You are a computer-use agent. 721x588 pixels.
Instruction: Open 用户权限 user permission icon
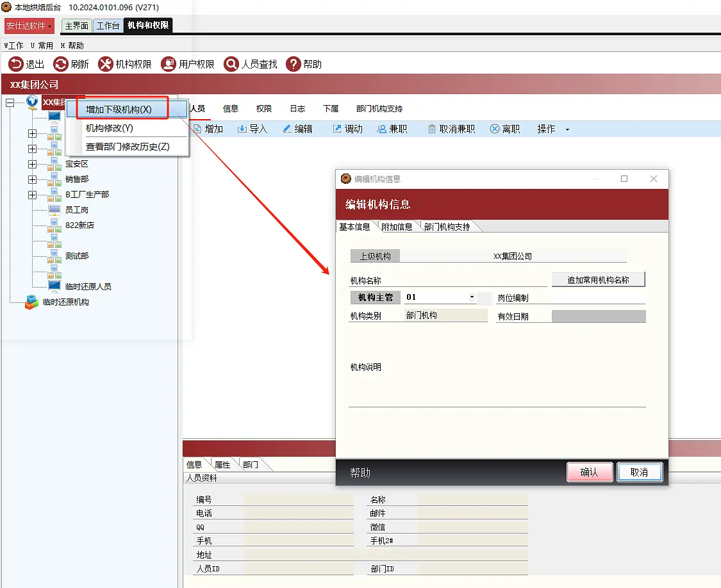tap(169, 64)
